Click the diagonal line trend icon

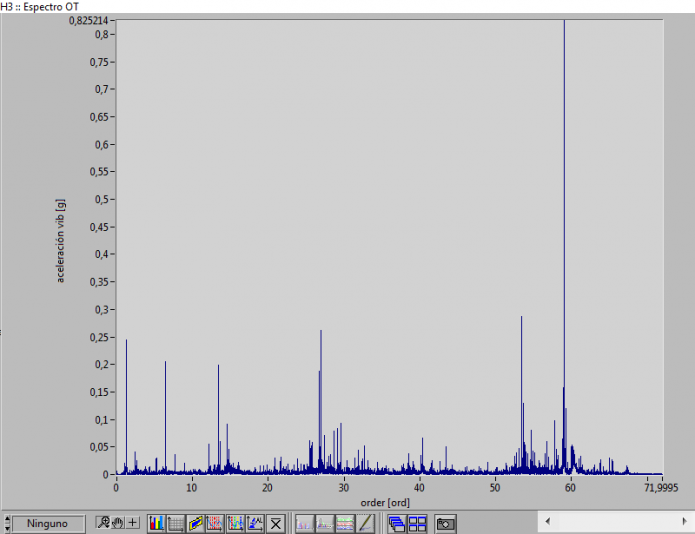(365, 524)
